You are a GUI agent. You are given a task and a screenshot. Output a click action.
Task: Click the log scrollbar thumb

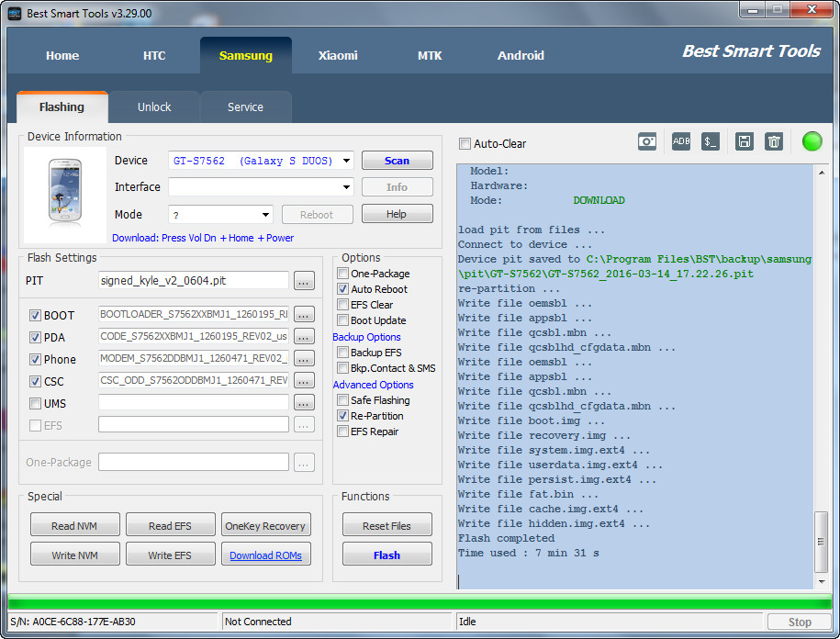point(820,542)
